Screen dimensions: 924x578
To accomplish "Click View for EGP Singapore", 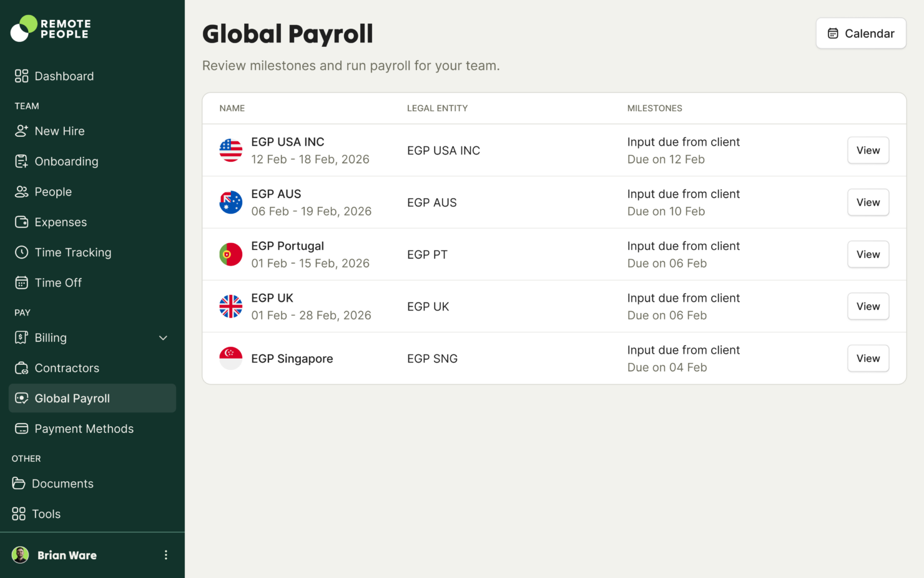I will (x=868, y=358).
